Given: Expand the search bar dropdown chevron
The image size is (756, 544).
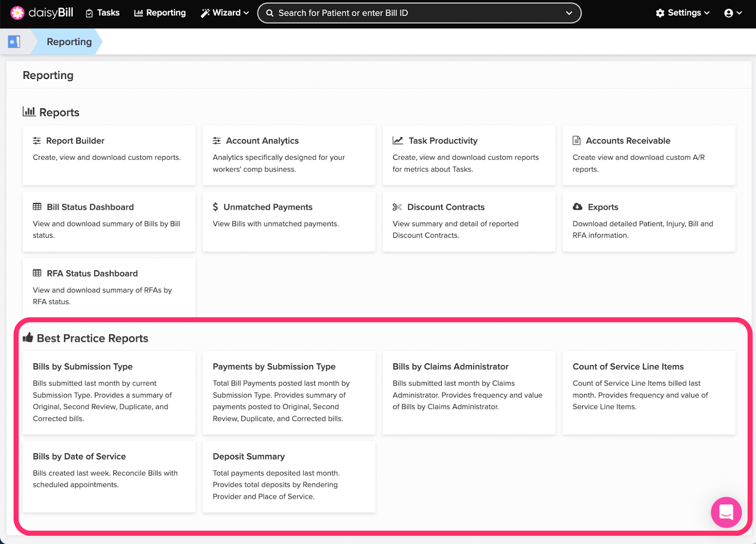Looking at the screenshot, I should click(x=569, y=13).
